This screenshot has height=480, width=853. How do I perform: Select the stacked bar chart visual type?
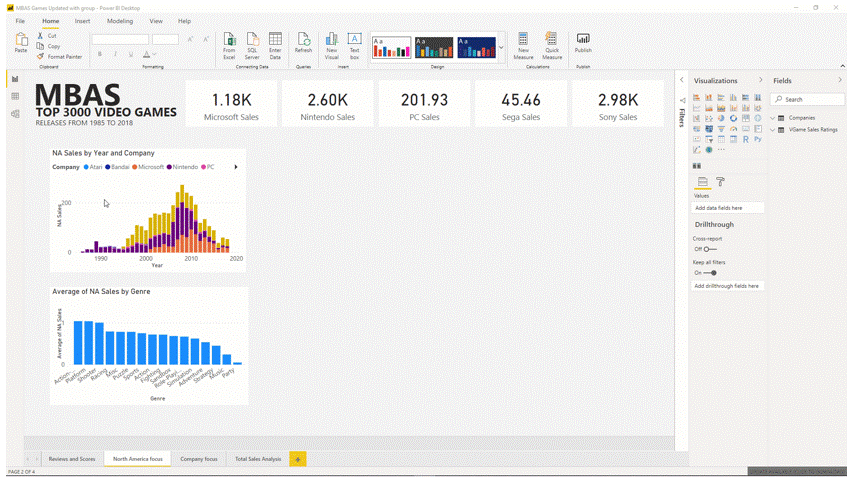click(696, 97)
